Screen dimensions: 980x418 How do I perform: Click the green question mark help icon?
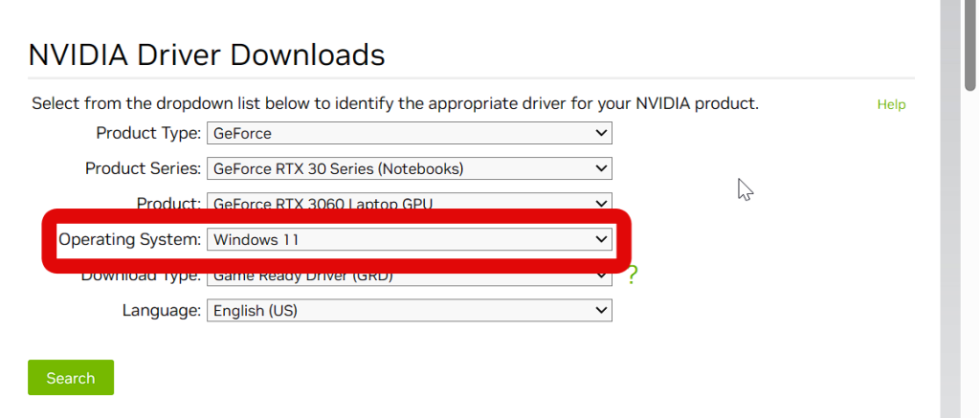[x=632, y=275]
